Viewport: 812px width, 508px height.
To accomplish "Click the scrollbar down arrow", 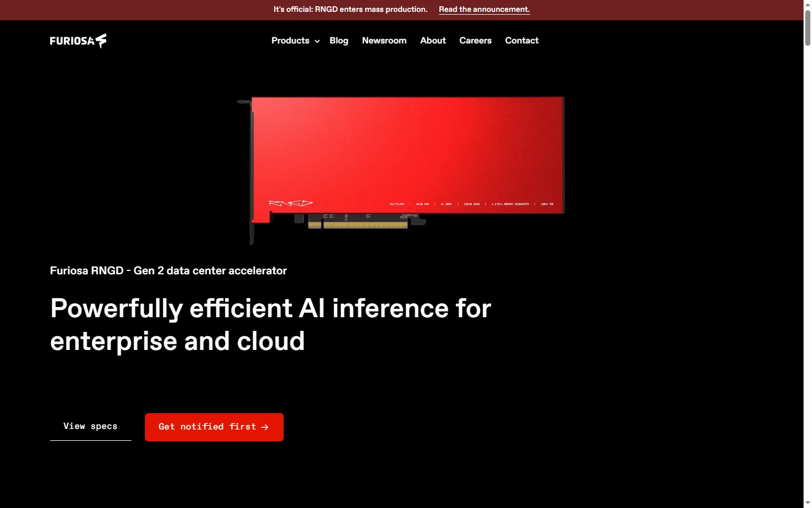I will (x=807, y=503).
